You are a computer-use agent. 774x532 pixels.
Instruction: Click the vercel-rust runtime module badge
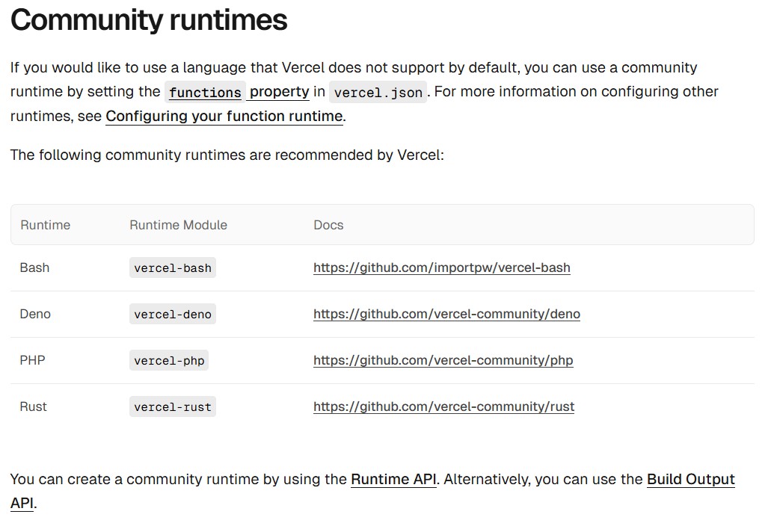[173, 406]
